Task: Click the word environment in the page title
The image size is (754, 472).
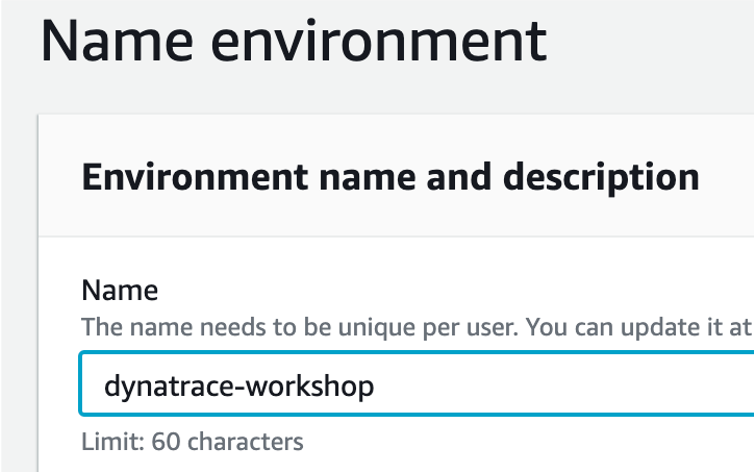Action: click(x=379, y=41)
